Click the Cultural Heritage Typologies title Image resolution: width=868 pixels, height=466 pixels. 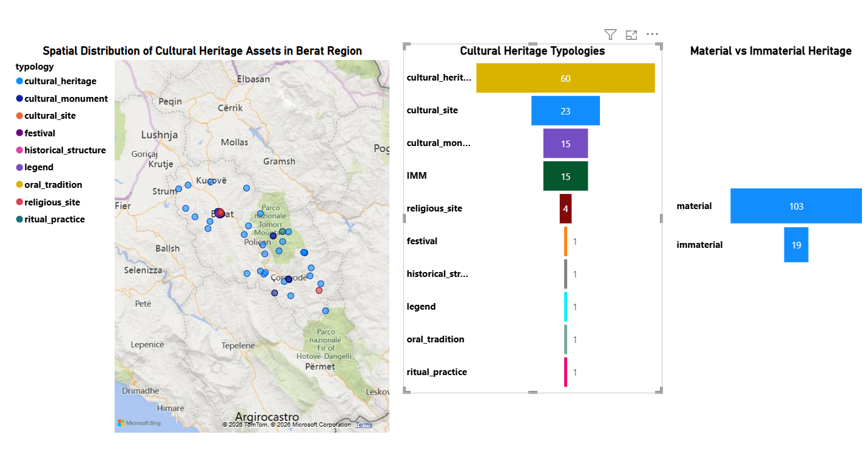tap(532, 51)
